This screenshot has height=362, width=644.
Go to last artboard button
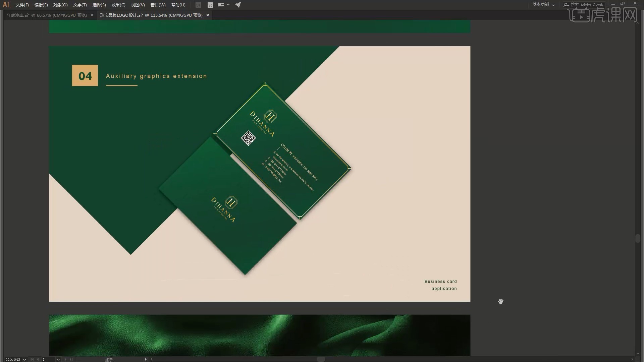click(x=71, y=359)
